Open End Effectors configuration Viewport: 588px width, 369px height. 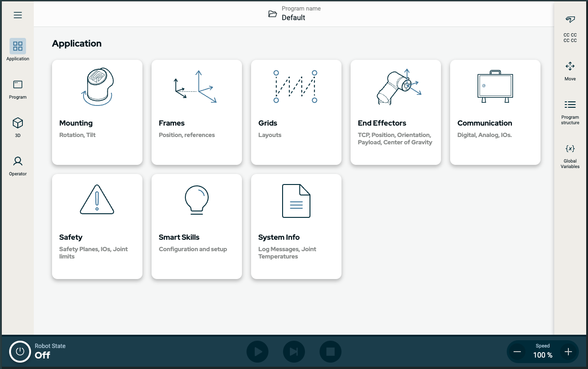[395, 112]
